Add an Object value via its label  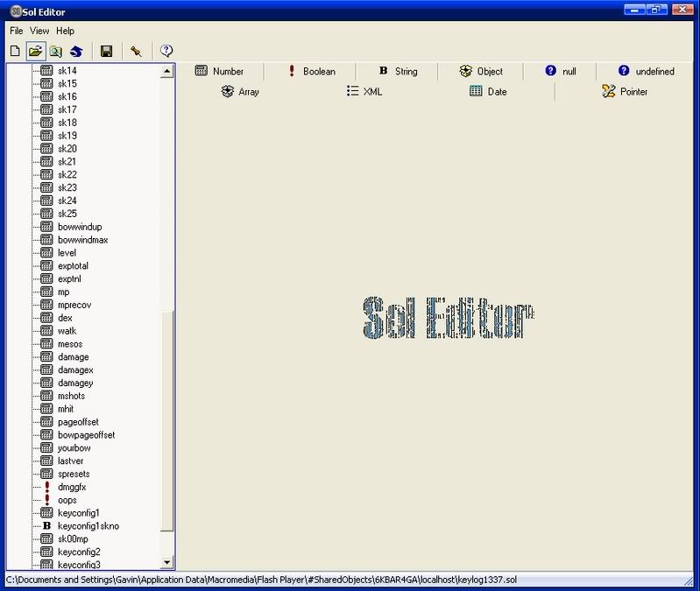click(490, 72)
